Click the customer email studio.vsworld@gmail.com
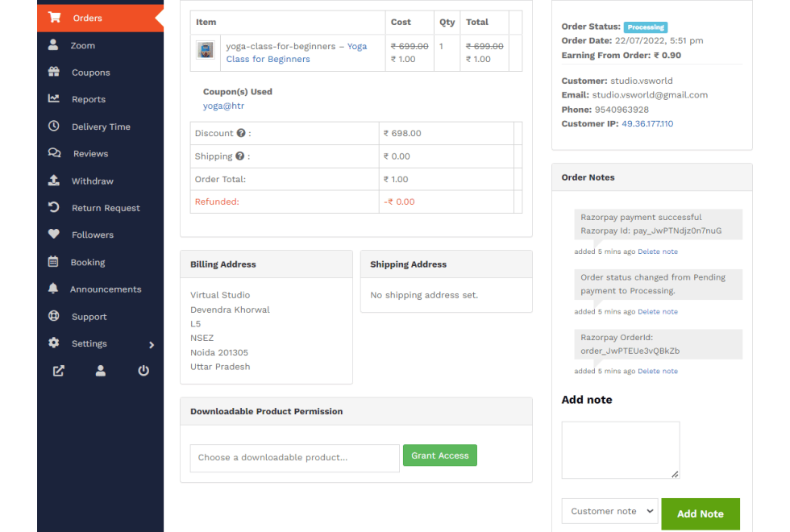 [x=650, y=95]
